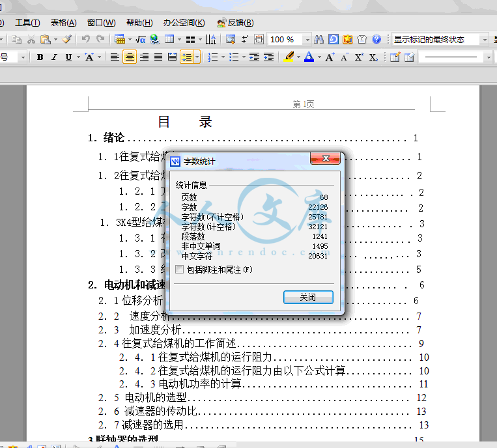
Task: Align text to the left
Action: coord(115,57)
